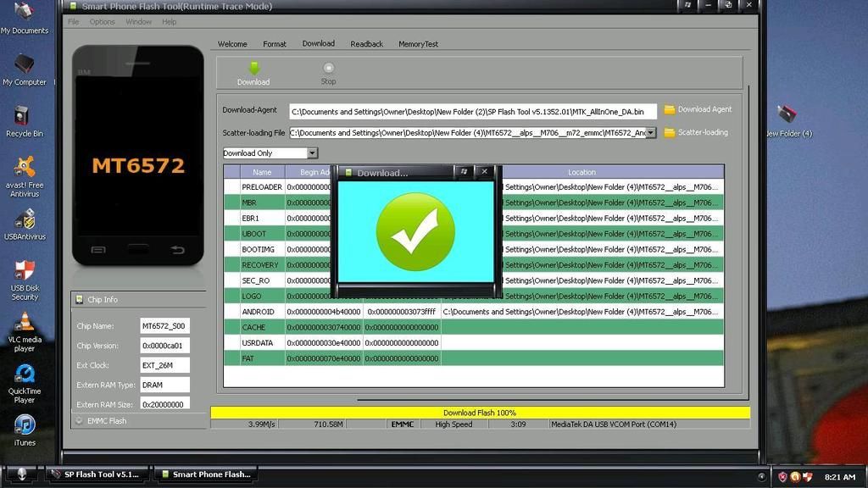The width and height of the screenshot is (868, 488).
Task: Open the avast! Free Antivirus desktop icon
Action: coord(25,167)
